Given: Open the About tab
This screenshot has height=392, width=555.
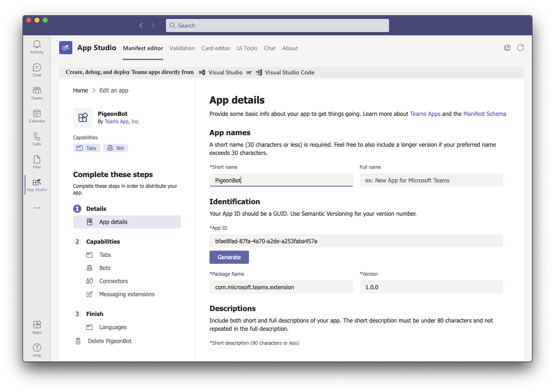Looking at the screenshot, I should [x=290, y=48].
